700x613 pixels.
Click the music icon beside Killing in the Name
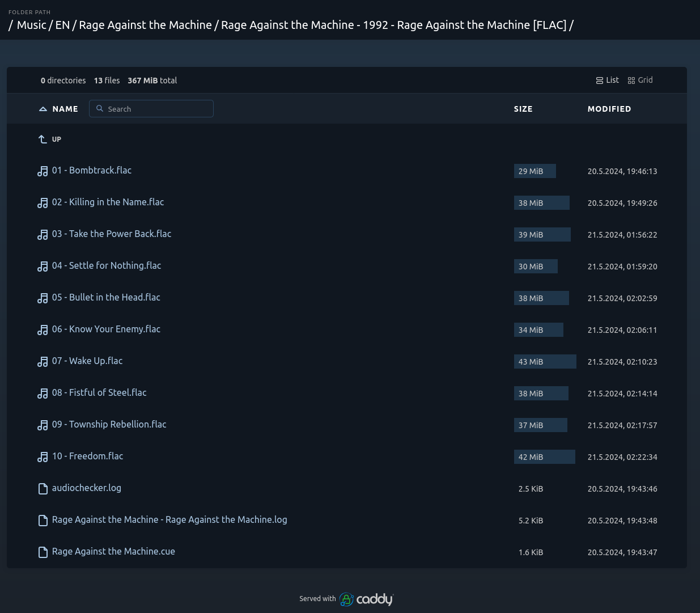(43, 203)
